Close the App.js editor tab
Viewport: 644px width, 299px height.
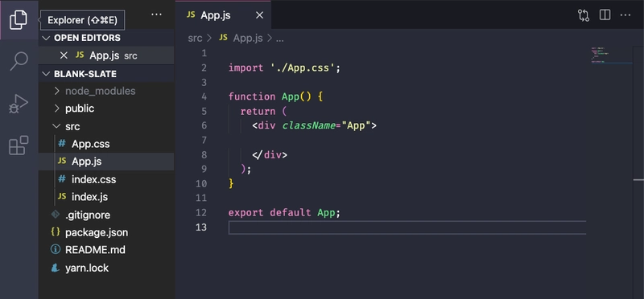pos(259,15)
